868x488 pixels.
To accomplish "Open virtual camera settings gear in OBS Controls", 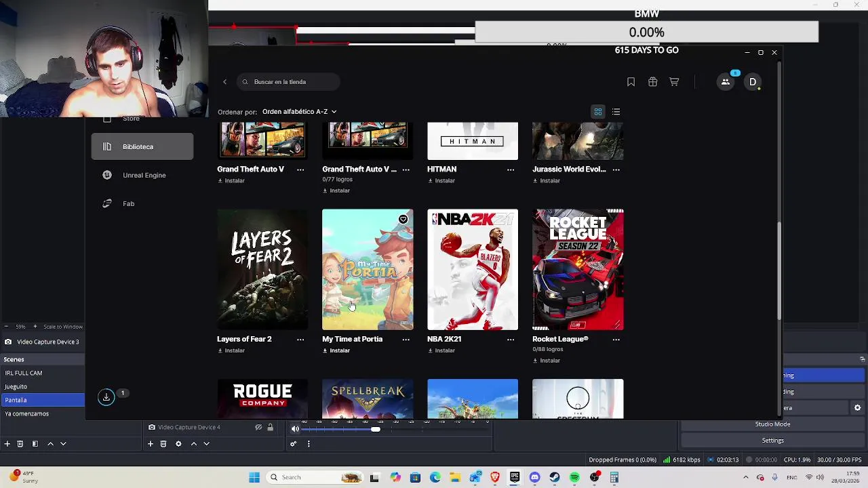I will (x=857, y=408).
